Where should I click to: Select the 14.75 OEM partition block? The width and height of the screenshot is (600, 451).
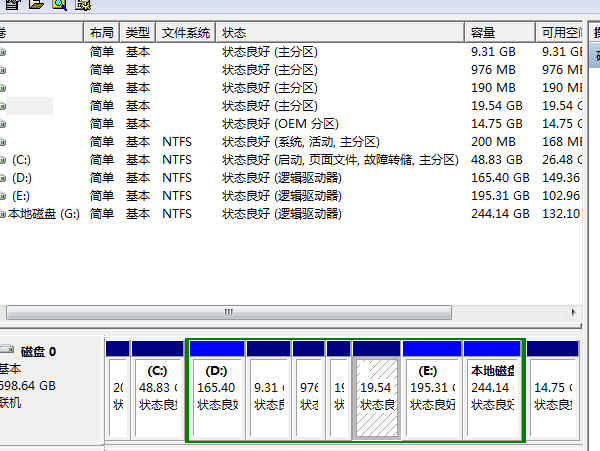[553, 389]
